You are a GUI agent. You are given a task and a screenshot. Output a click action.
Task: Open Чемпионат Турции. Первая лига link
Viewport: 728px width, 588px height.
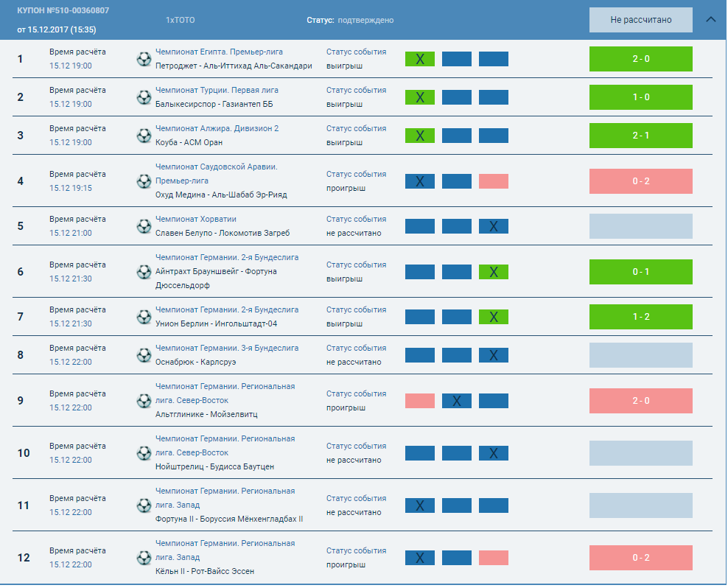click(217, 90)
